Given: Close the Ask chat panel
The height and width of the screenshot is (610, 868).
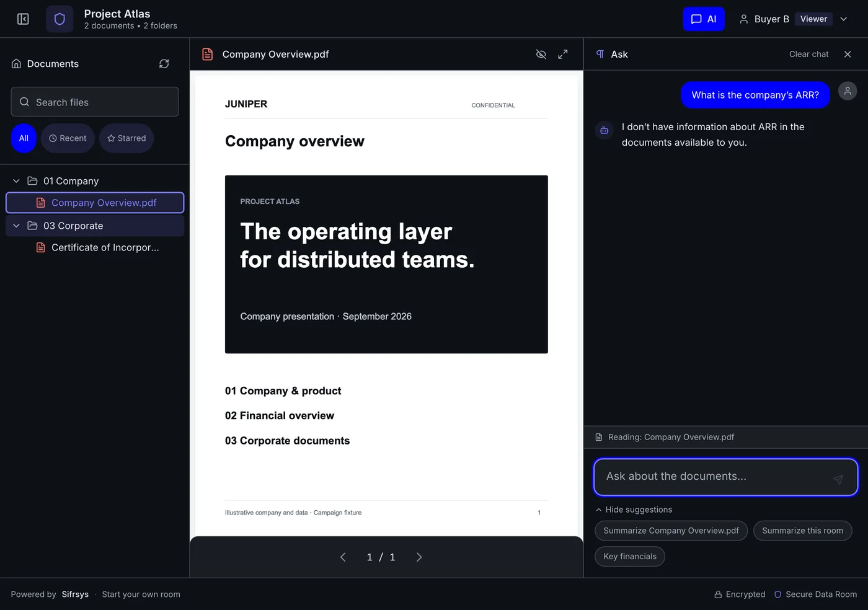Looking at the screenshot, I should (848, 55).
